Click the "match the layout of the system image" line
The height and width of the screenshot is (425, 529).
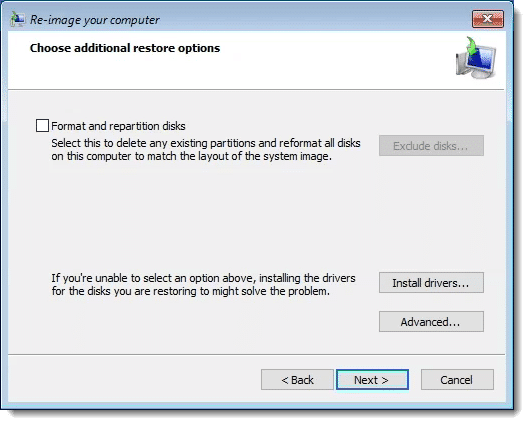pos(192,157)
